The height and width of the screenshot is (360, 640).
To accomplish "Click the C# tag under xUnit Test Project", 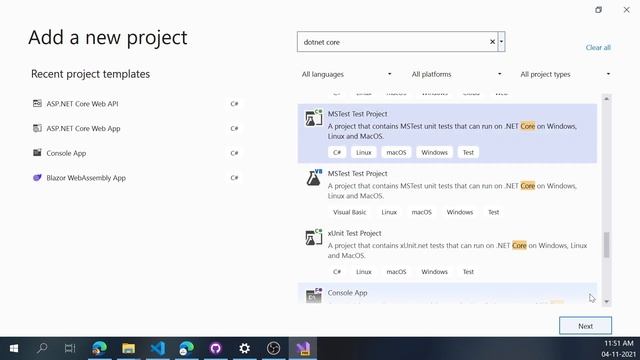I will (x=337, y=271).
